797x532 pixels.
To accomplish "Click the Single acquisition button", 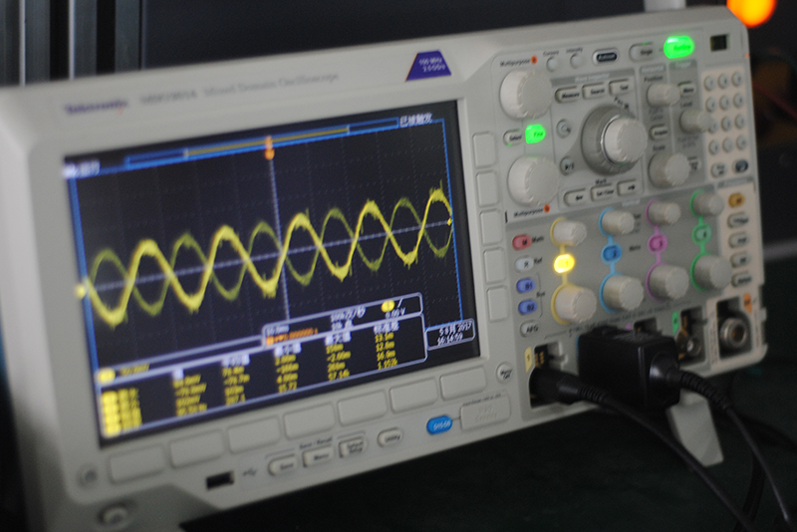I will [x=646, y=52].
